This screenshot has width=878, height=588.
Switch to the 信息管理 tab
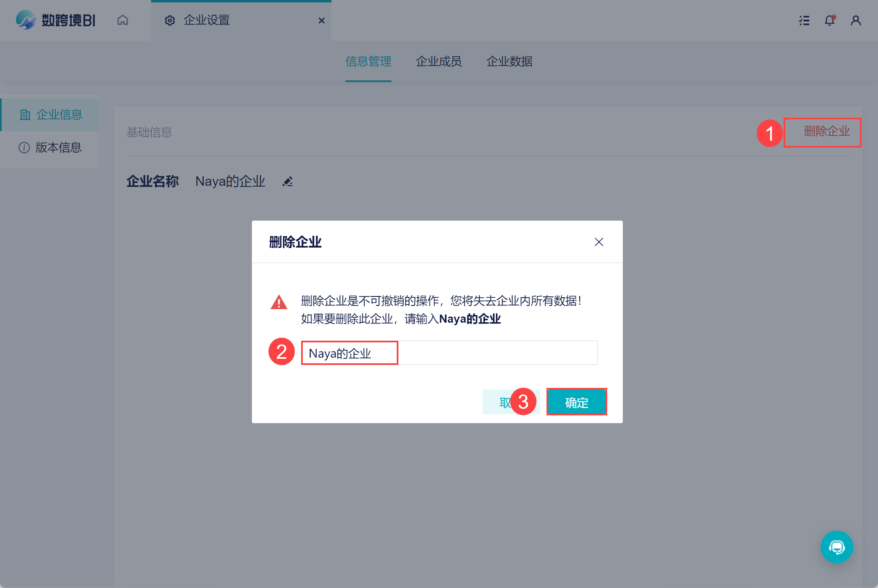click(368, 62)
